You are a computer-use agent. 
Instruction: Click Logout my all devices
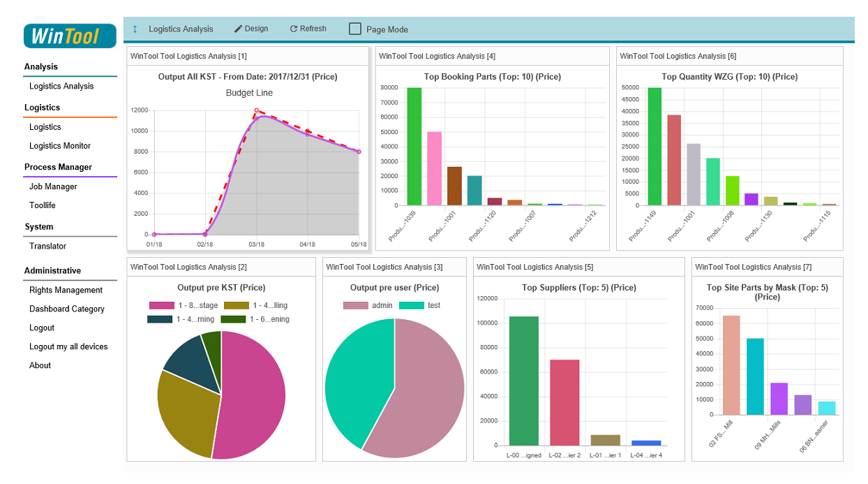[68, 346]
